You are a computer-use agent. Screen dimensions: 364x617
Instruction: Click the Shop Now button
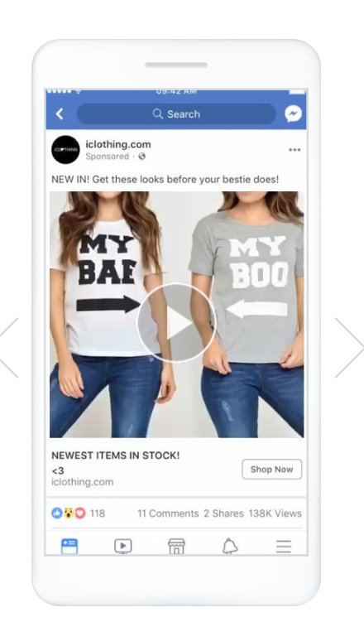(x=271, y=469)
